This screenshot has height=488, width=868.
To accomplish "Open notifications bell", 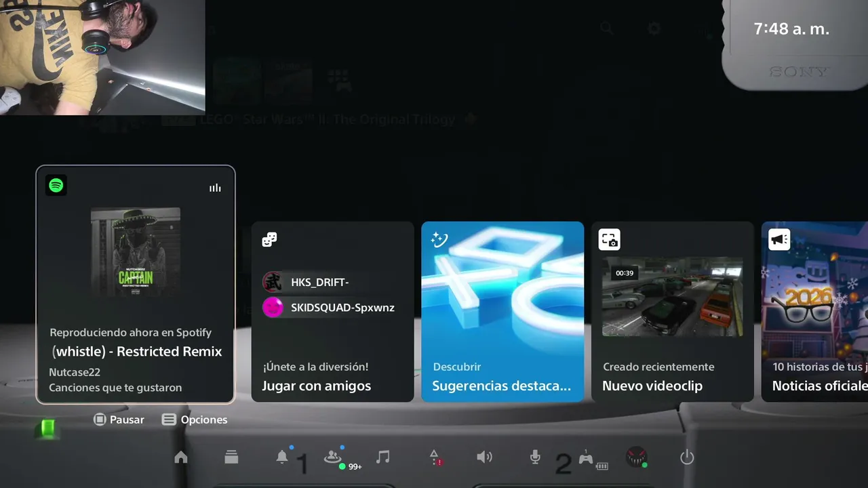I will [282, 457].
